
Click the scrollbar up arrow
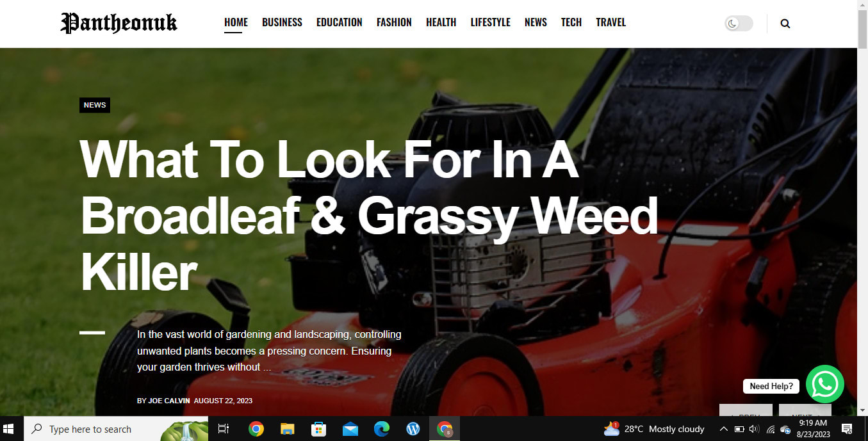[862, 5]
